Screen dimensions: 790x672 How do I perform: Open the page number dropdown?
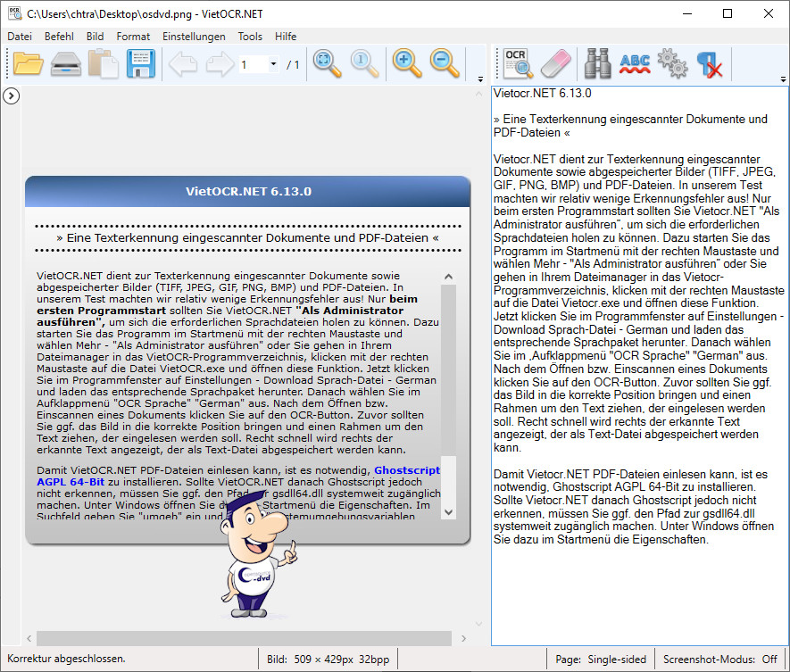pos(272,64)
